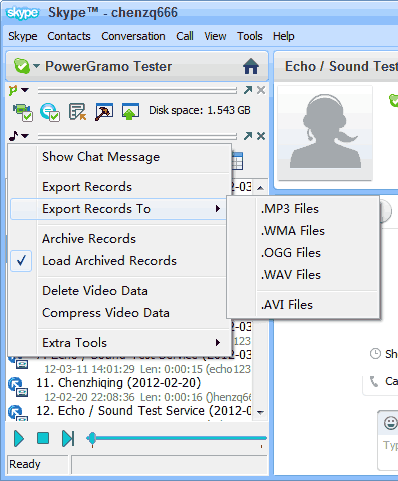Click the calendar grid icon
Viewport: 398px width, 481px height.
237,161
